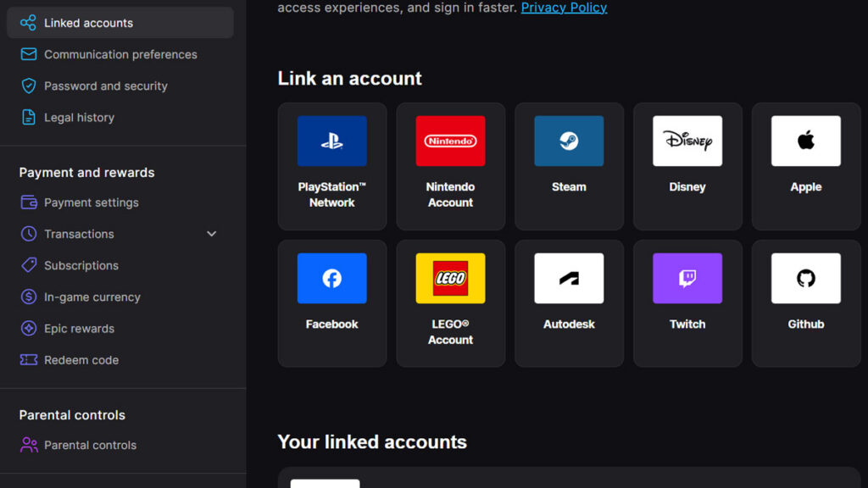Click the LEGO® Account label

click(451, 332)
